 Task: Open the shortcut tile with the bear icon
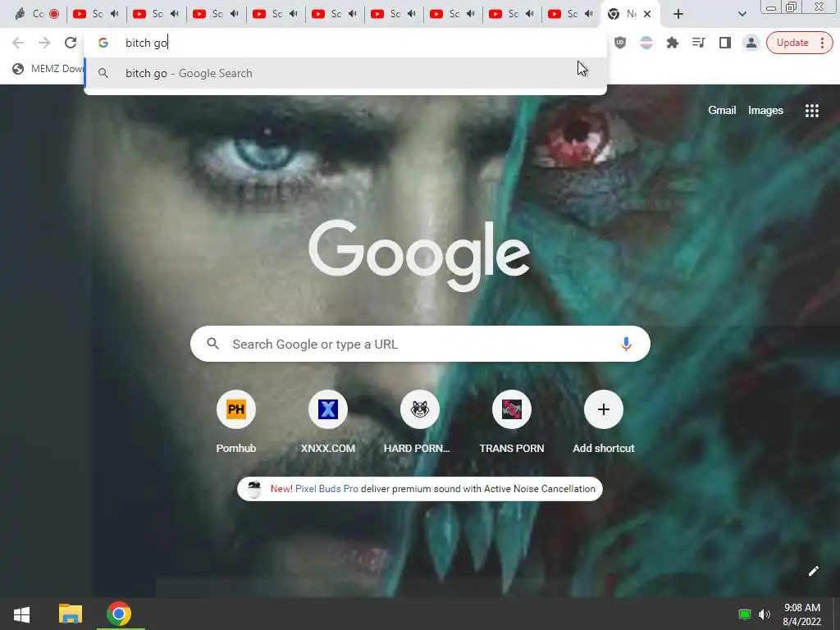click(x=420, y=409)
